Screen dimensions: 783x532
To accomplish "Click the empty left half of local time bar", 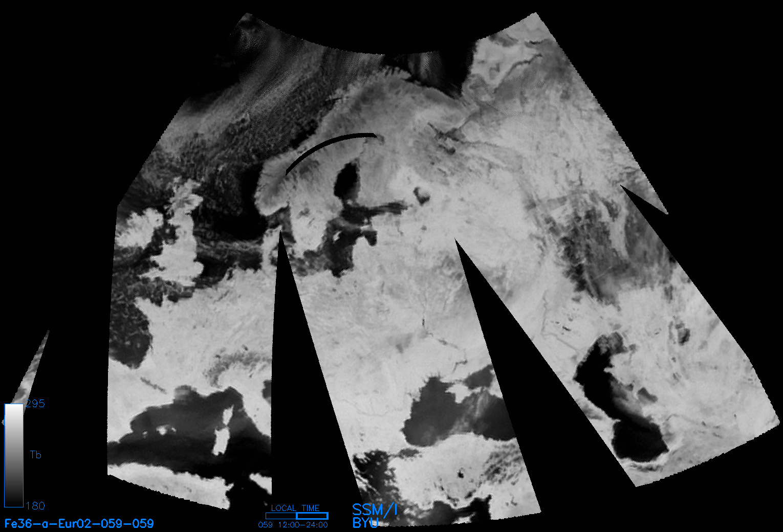I will pos(281,516).
